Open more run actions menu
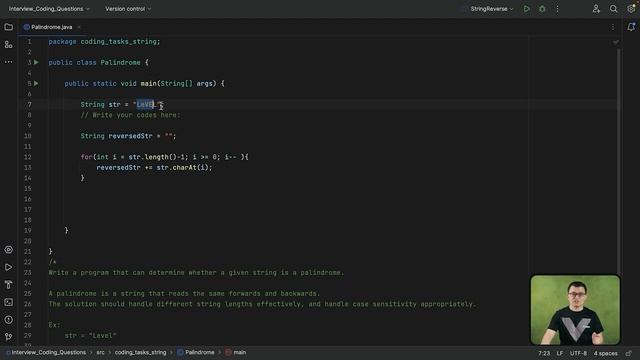Viewport: 640px width, 360px height. (x=558, y=9)
